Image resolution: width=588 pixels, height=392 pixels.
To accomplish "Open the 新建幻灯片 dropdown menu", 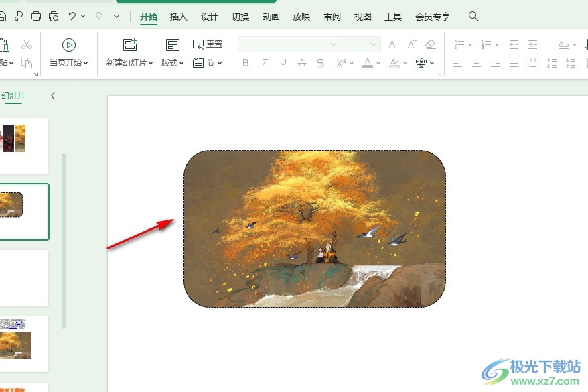I will 129,62.
